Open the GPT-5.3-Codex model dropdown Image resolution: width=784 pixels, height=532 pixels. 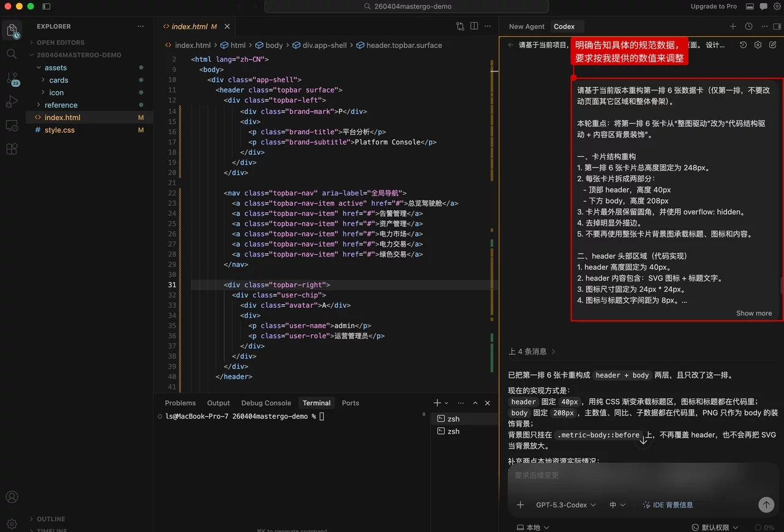coord(565,505)
